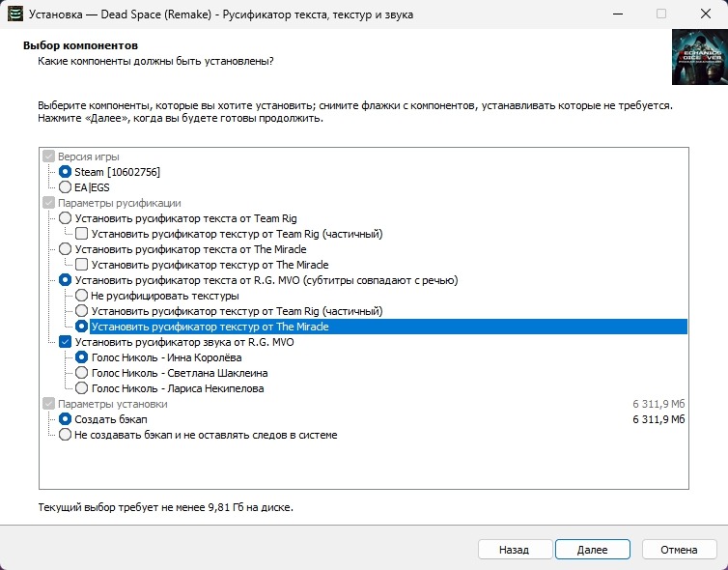The width and height of the screenshot is (728, 570).
Task: Choose 'Не русифицировать текстуры' option
Action: click(82, 296)
